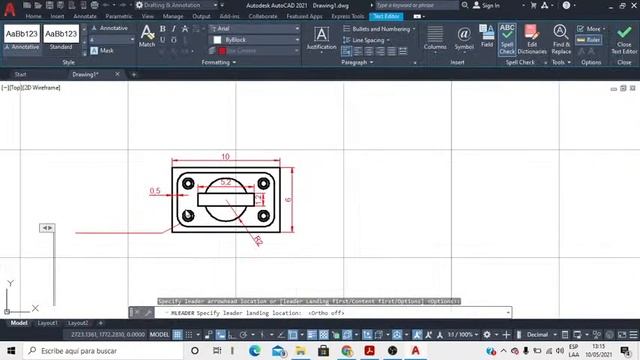Open workspace switching gear in status bar

tap(487, 335)
